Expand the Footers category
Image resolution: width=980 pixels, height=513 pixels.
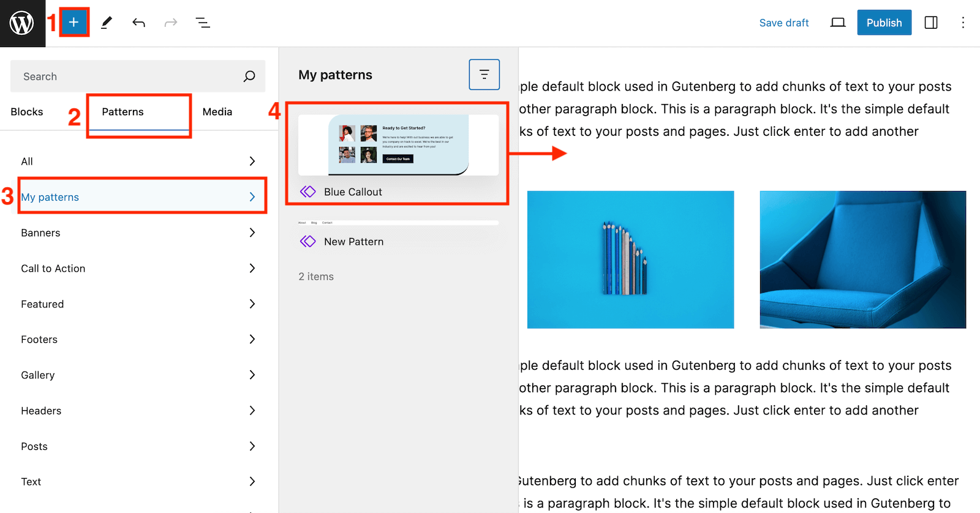tap(139, 339)
